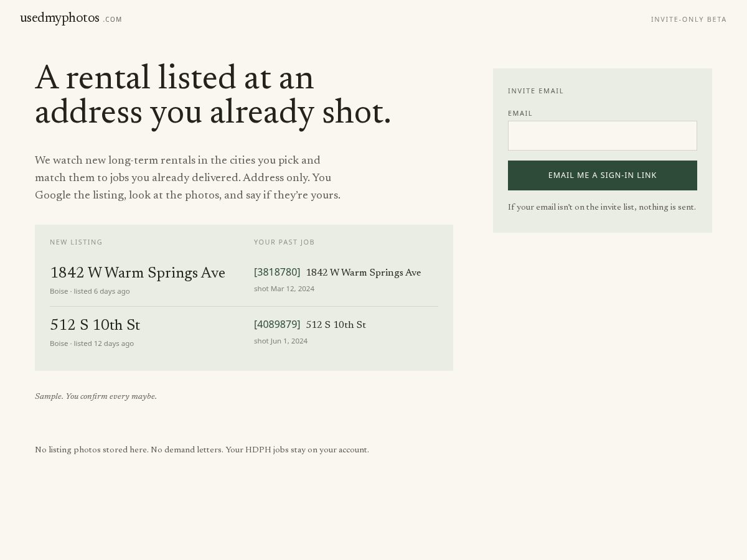Click 'Sample. You confirm every maybe.' note
The image size is (747, 560).
point(96,396)
